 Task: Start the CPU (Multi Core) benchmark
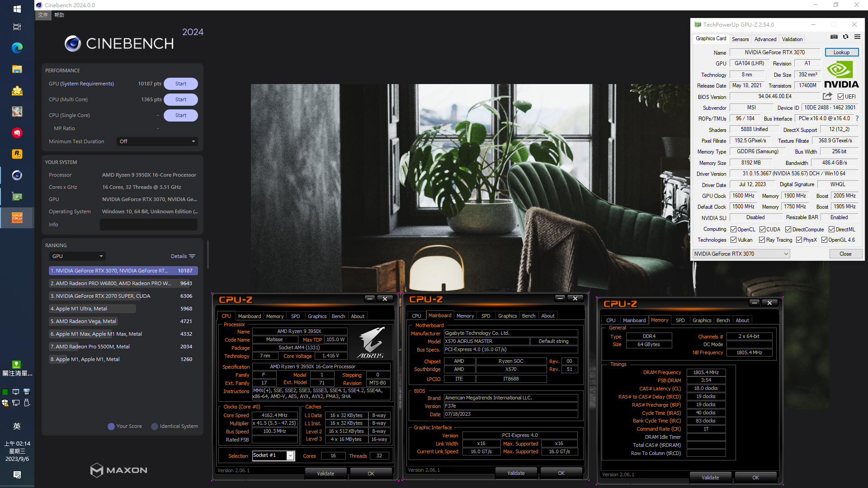[181, 99]
